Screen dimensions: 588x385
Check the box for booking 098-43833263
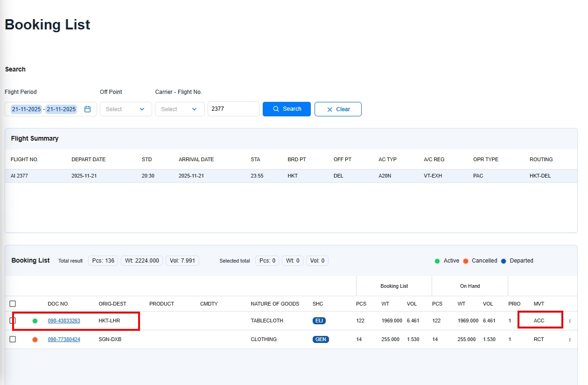point(13,321)
